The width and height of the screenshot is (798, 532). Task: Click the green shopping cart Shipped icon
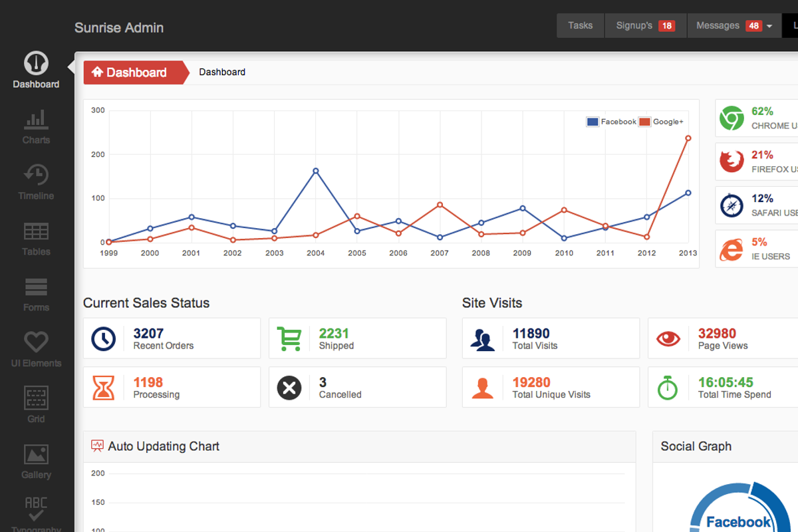289,338
